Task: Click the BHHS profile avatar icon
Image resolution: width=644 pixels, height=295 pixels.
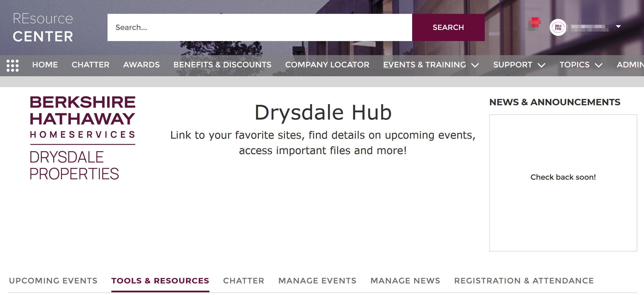Action: [x=558, y=27]
